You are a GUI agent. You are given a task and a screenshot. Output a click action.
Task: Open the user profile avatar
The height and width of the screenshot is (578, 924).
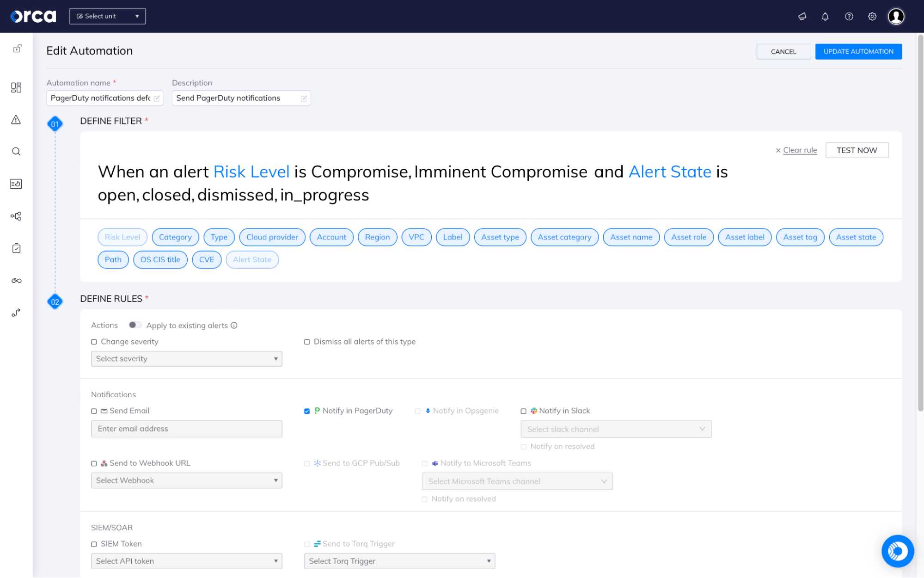point(896,16)
